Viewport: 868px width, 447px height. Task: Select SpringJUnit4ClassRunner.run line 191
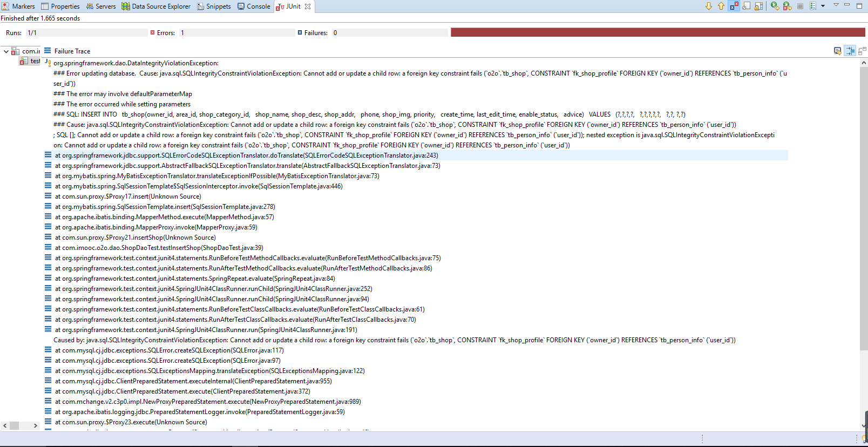click(x=206, y=330)
